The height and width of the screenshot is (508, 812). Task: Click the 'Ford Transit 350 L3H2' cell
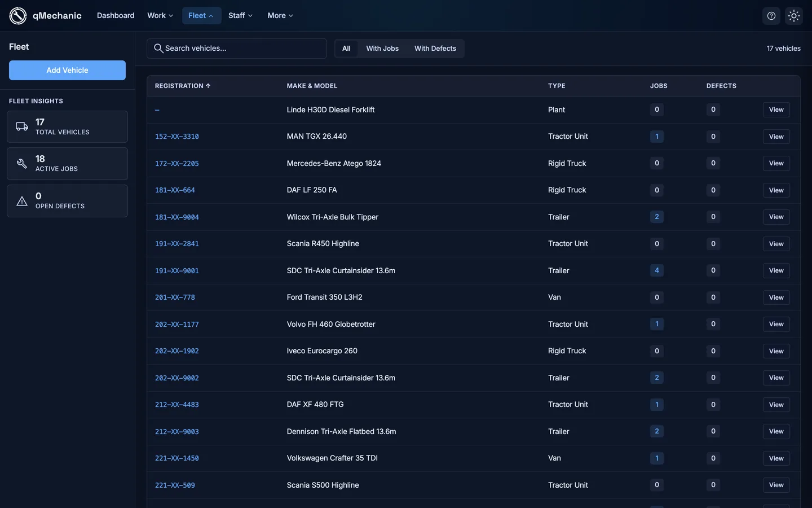(x=324, y=297)
